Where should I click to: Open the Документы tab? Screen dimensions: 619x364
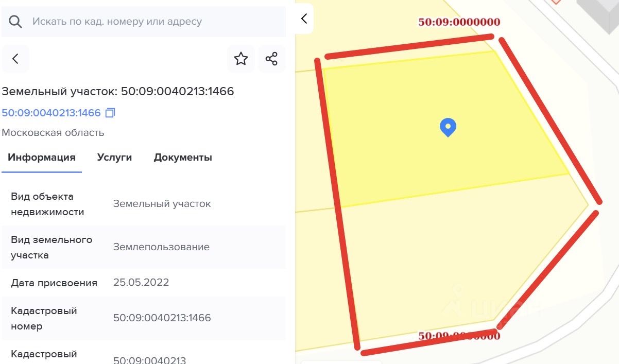(x=183, y=158)
